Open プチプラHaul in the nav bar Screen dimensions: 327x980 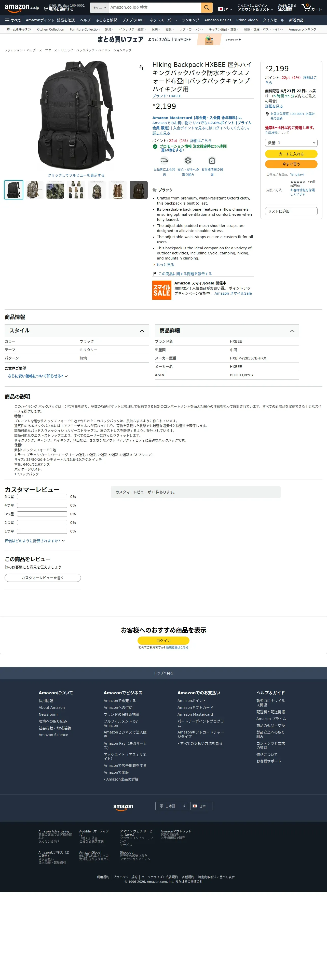(133, 20)
